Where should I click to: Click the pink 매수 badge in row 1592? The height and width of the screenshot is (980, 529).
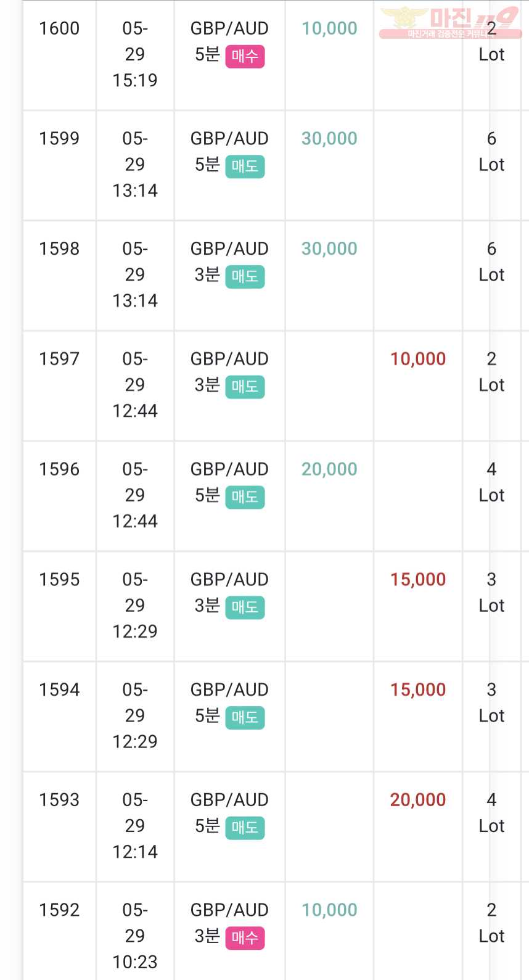coord(245,938)
